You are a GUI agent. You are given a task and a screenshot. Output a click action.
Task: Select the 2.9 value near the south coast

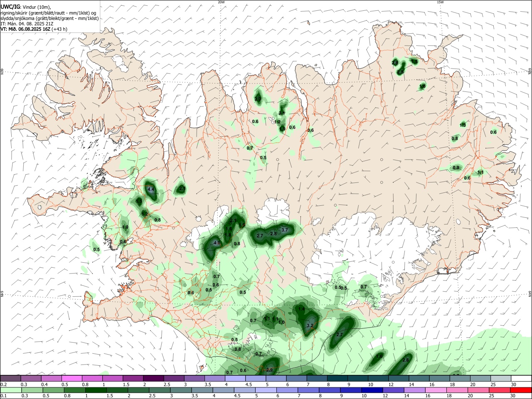269,370
